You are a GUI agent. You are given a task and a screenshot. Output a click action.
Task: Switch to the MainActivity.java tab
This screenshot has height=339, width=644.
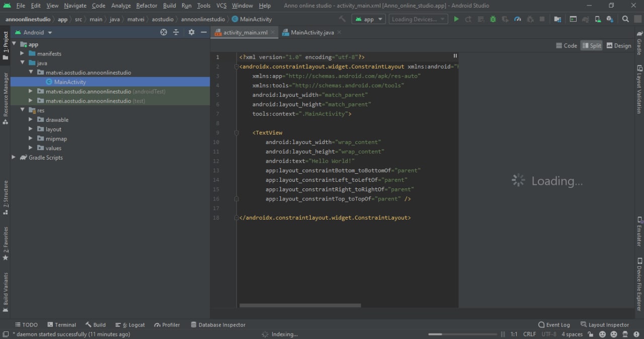click(x=312, y=32)
